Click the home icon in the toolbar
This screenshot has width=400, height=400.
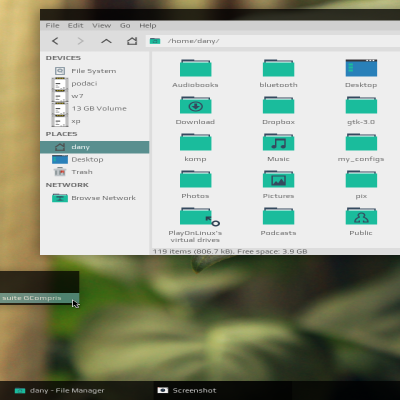click(x=132, y=41)
